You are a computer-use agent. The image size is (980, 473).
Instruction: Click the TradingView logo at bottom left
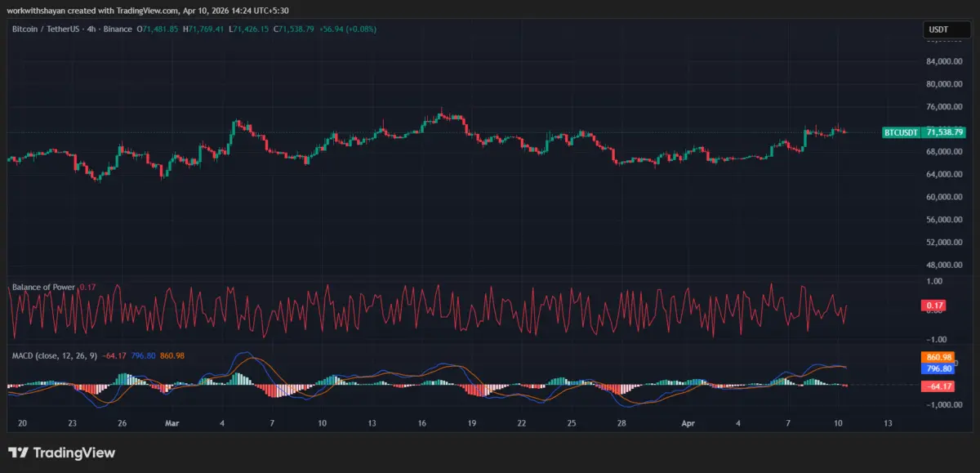point(61,452)
